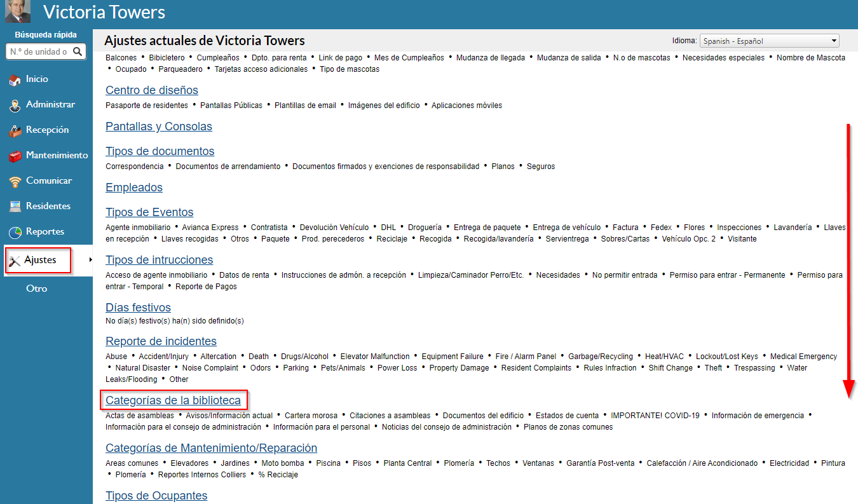Click the Recepción icon in sidebar
The height and width of the screenshot is (504, 858).
15,131
